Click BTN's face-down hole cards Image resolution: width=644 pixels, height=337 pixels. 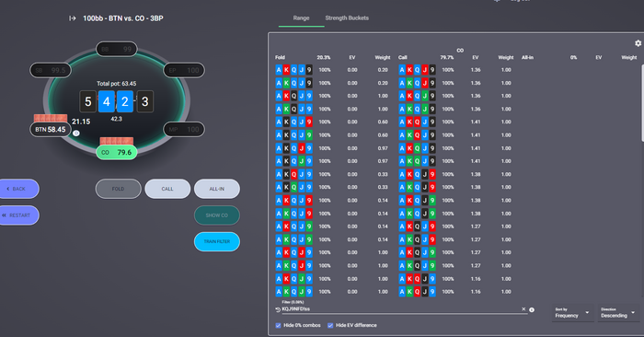click(51, 119)
